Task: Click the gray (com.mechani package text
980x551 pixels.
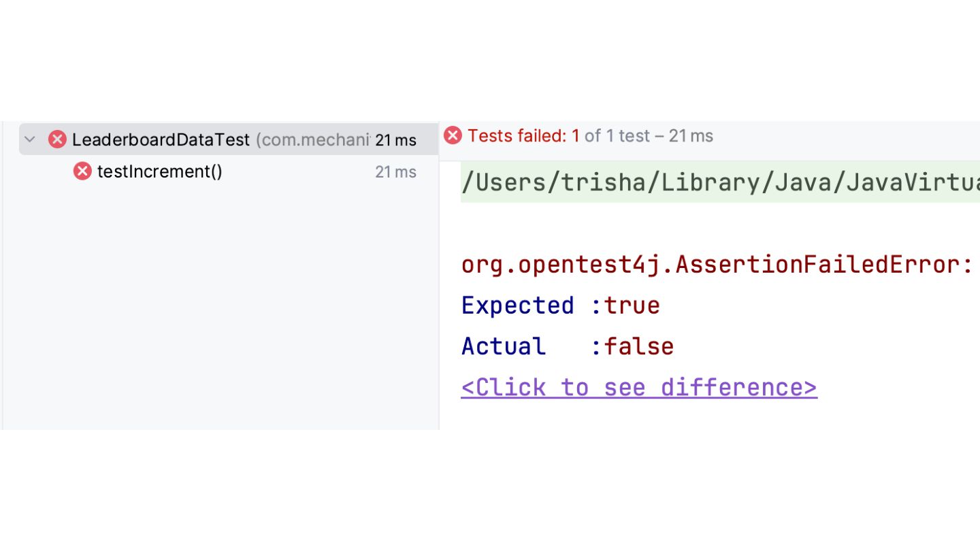Action: tap(313, 139)
